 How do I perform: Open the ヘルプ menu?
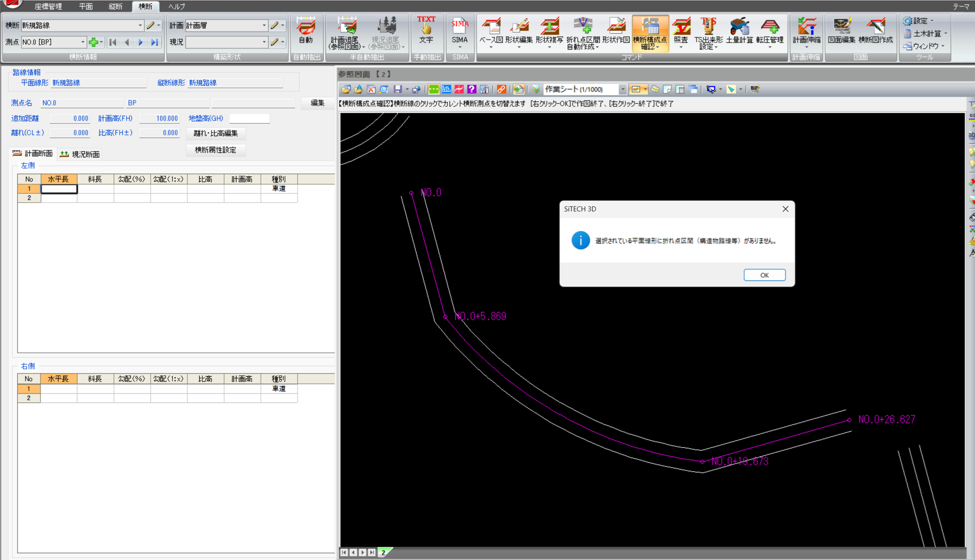coord(176,7)
